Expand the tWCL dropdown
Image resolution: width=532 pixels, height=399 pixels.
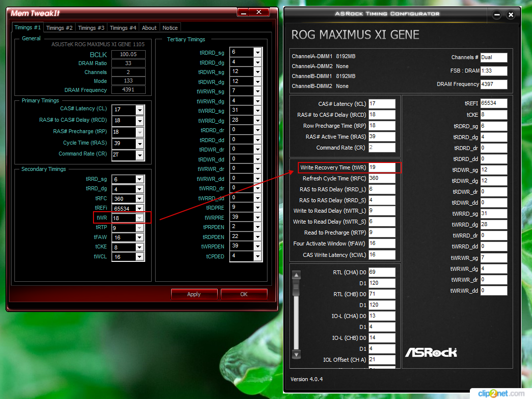point(139,256)
